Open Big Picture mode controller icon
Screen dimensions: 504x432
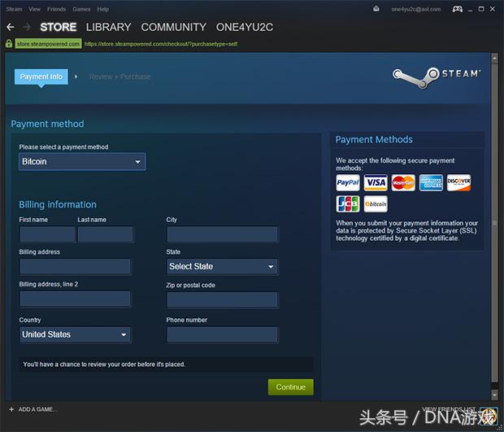point(458,9)
